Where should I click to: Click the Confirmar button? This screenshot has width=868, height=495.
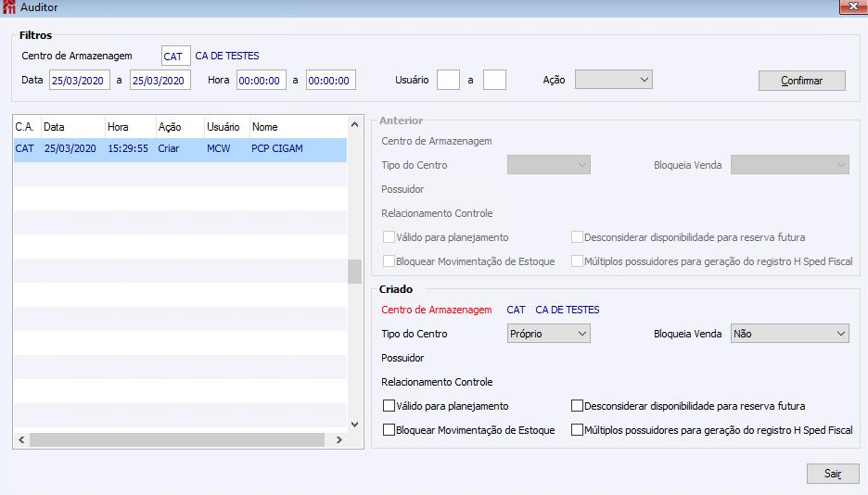(801, 81)
